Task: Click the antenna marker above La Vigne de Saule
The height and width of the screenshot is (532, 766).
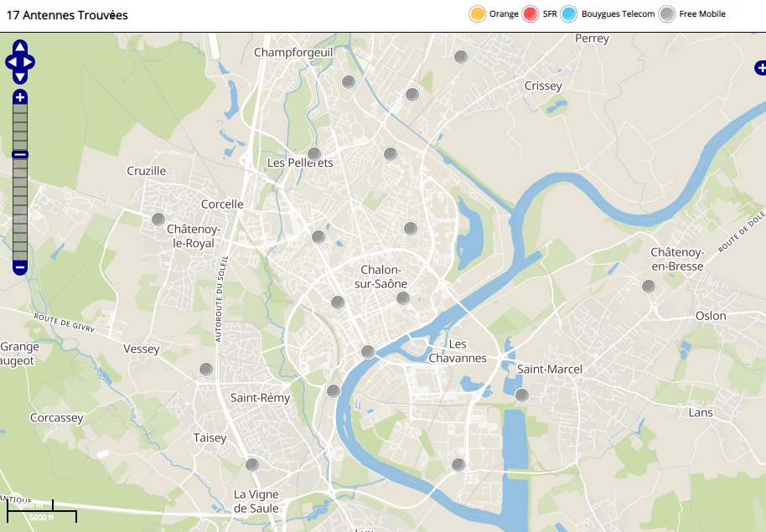Action: coord(251,464)
